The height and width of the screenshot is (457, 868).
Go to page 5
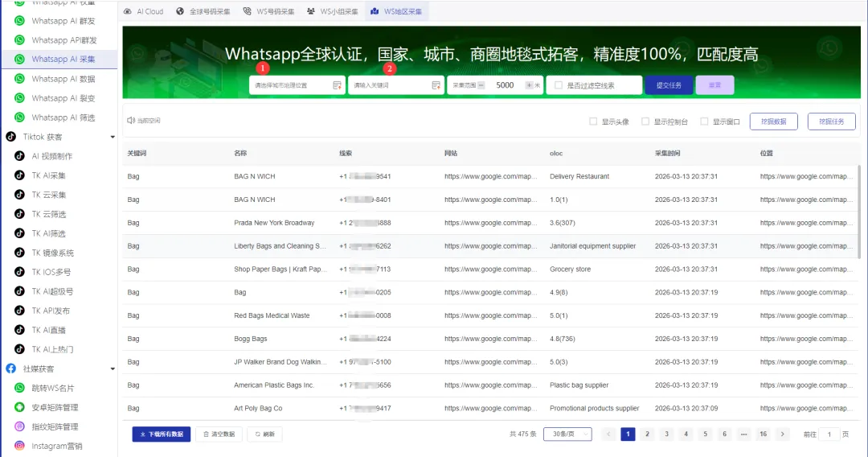point(706,434)
